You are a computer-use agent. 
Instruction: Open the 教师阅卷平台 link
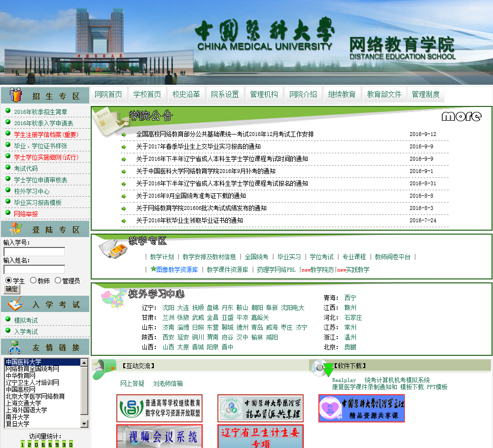(x=392, y=257)
